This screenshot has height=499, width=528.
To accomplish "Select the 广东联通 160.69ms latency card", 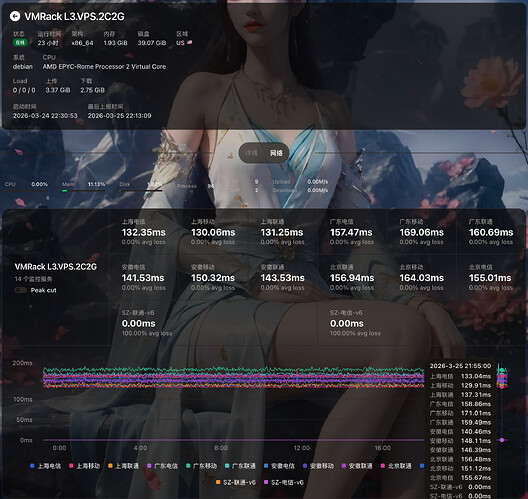I will coord(491,232).
